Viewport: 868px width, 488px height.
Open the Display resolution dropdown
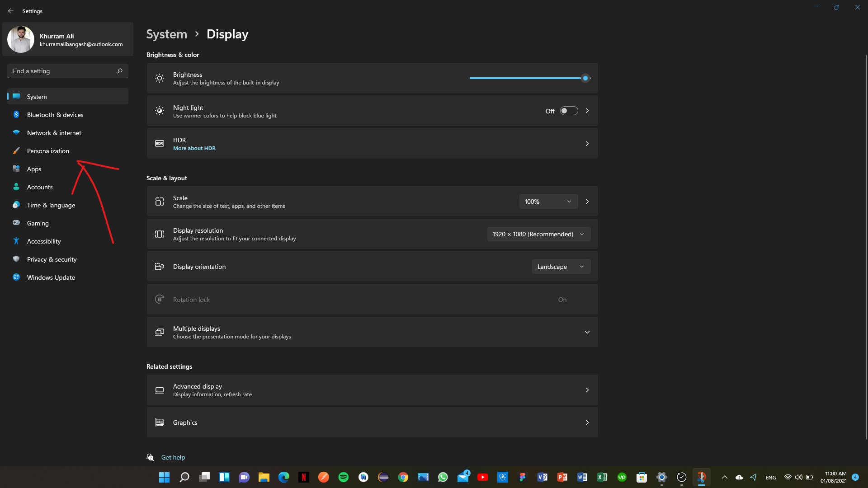pos(538,234)
